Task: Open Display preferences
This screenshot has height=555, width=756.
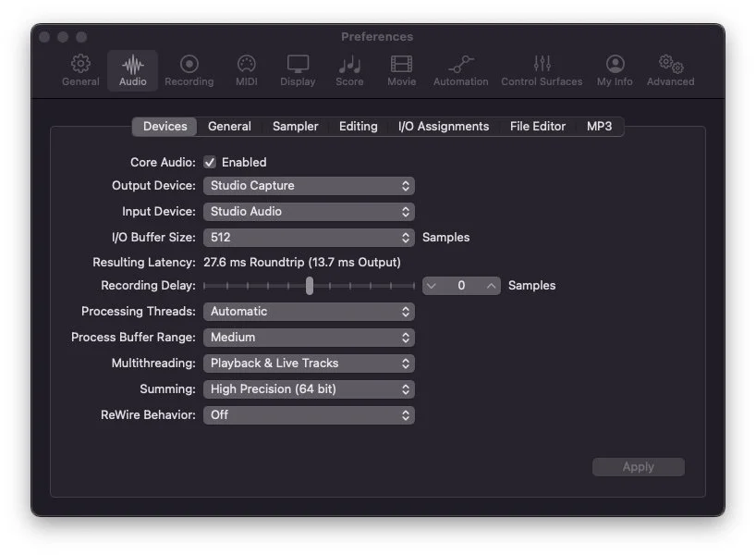Action: tap(297, 69)
